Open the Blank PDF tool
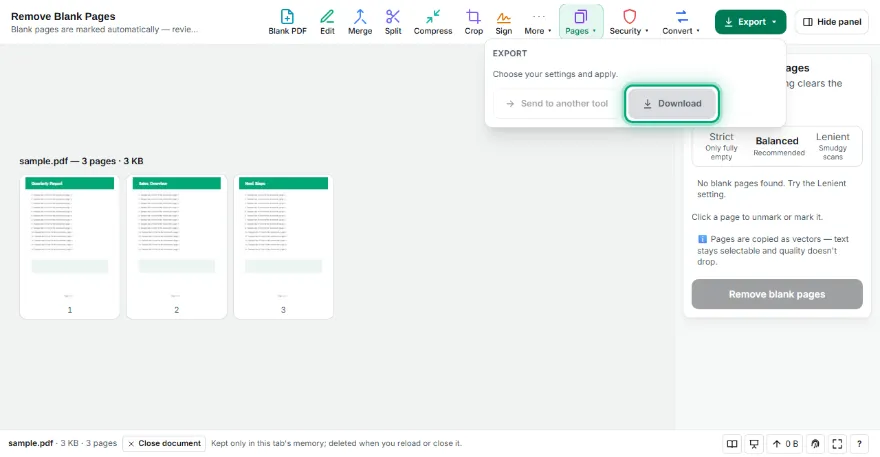 tap(287, 22)
